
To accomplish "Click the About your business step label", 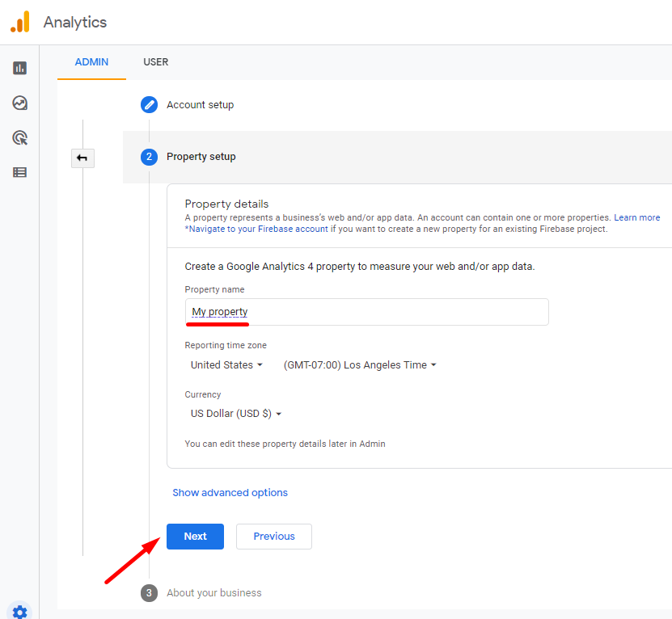I will pyautogui.click(x=213, y=593).
